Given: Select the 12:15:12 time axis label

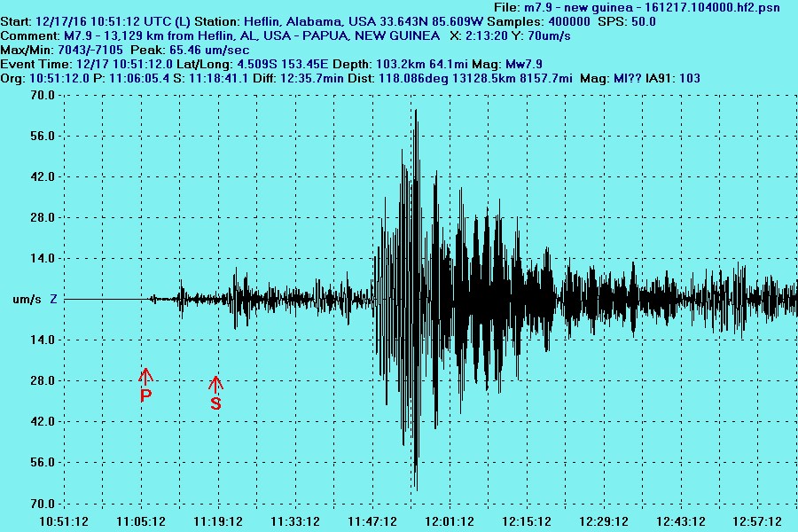Looking at the screenshot, I should click(527, 522).
